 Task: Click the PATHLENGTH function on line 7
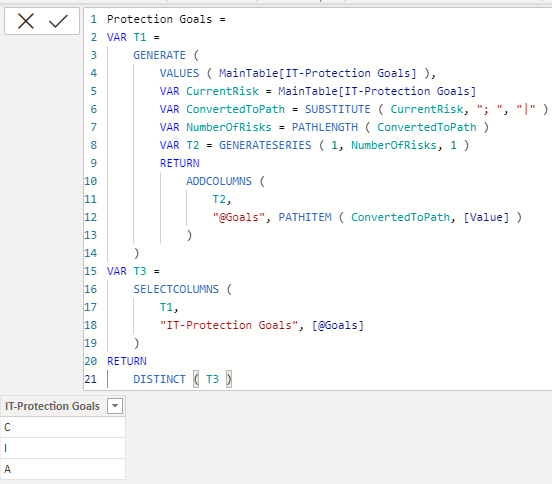click(x=325, y=127)
